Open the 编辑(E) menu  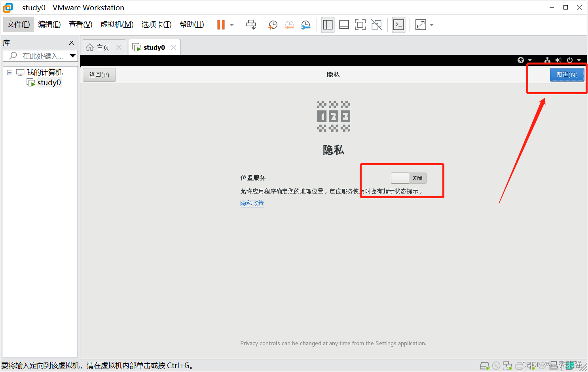(x=49, y=24)
